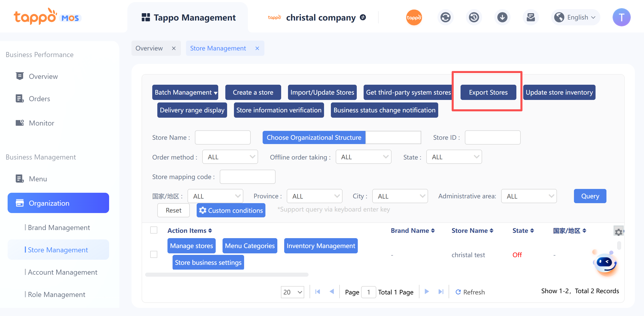Tick the select-all checkbox in table header

pyautogui.click(x=154, y=230)
